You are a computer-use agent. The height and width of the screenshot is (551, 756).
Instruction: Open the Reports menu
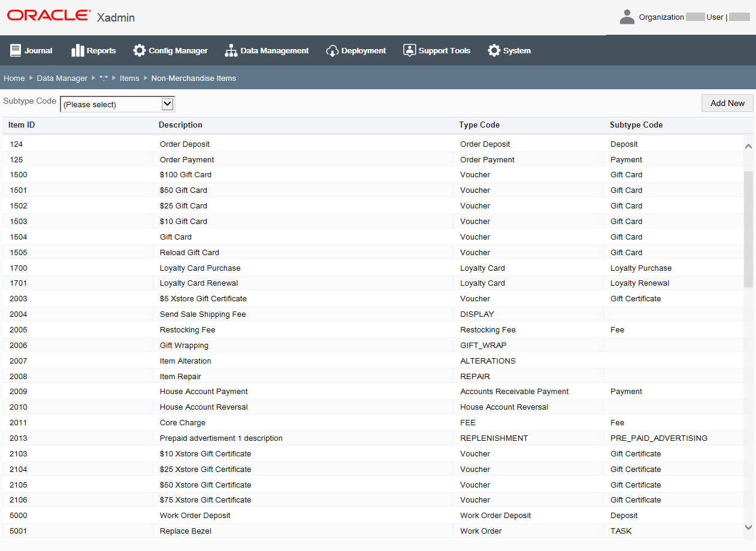(x=93, y=50)
